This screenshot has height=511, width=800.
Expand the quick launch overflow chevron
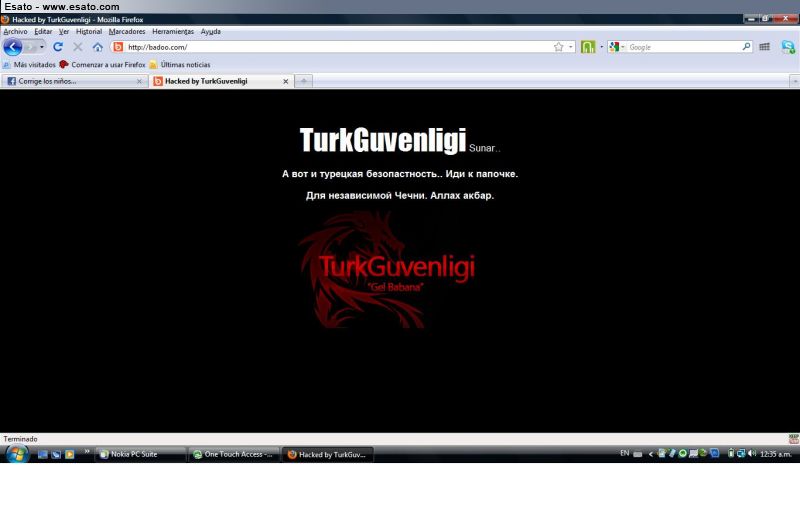pos(87,451)
